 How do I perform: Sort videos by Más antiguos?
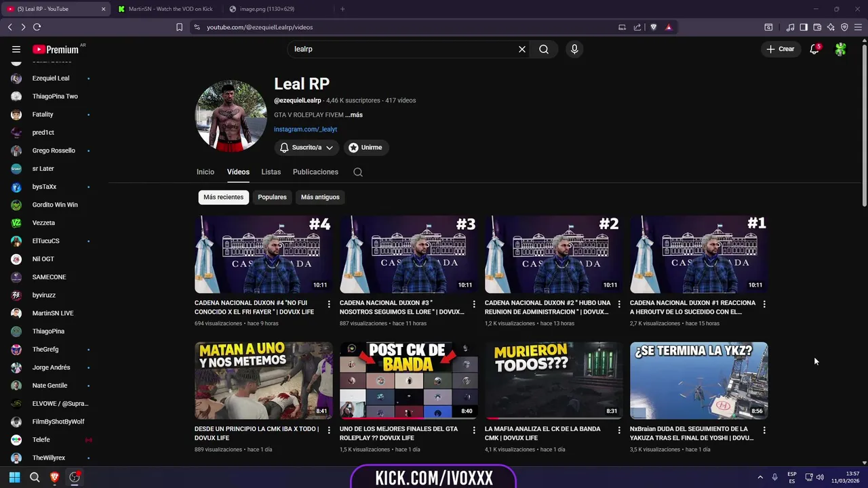320,197
